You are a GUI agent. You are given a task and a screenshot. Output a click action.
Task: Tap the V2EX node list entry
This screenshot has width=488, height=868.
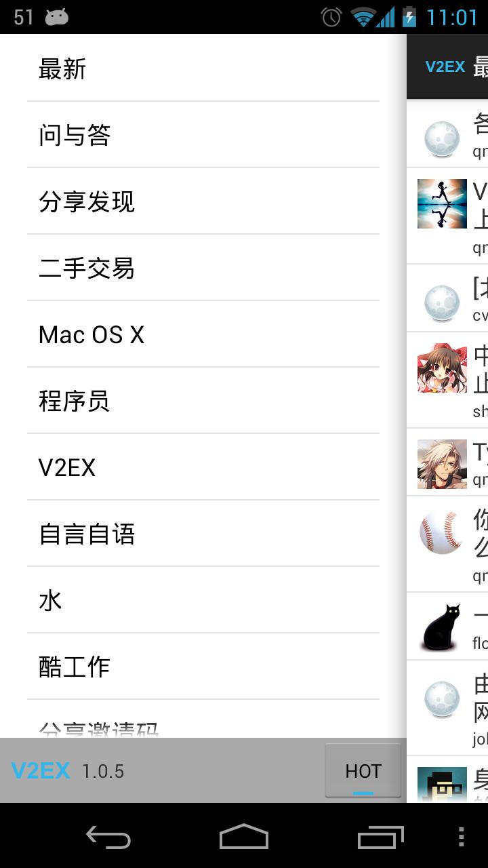tap(203, 467)
